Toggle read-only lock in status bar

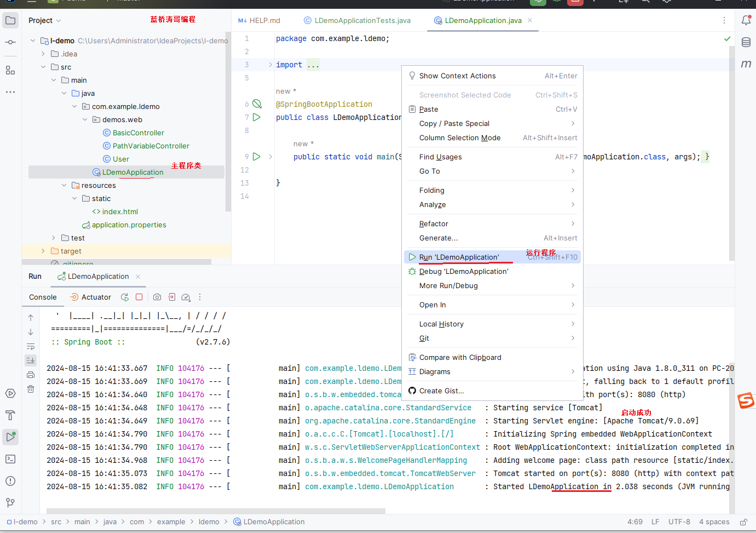click(743, 522)
